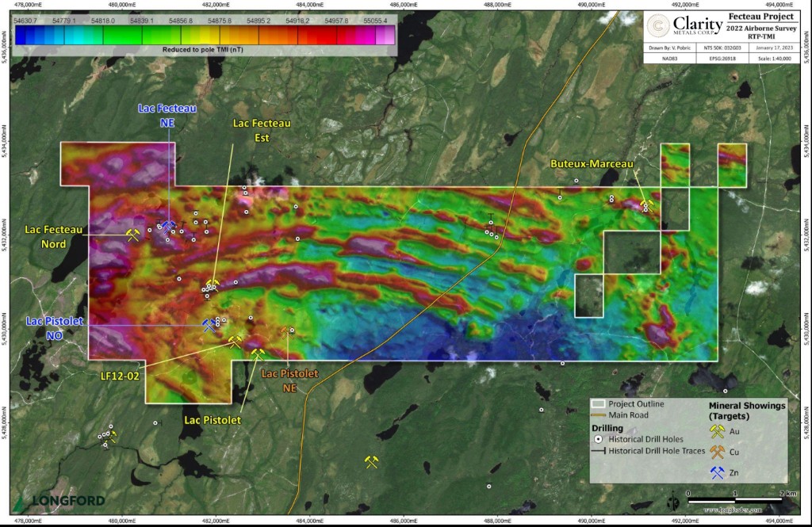Screen dimensions: 812x527
Task: Click the Lac Fecteau Nord gold showing icon
Action: (133, 235)
